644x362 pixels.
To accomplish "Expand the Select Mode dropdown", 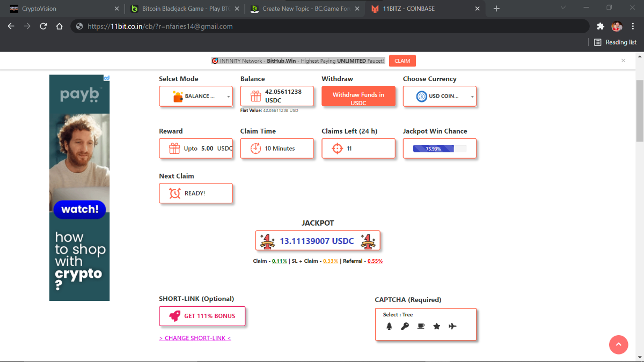I will (196, 97).
